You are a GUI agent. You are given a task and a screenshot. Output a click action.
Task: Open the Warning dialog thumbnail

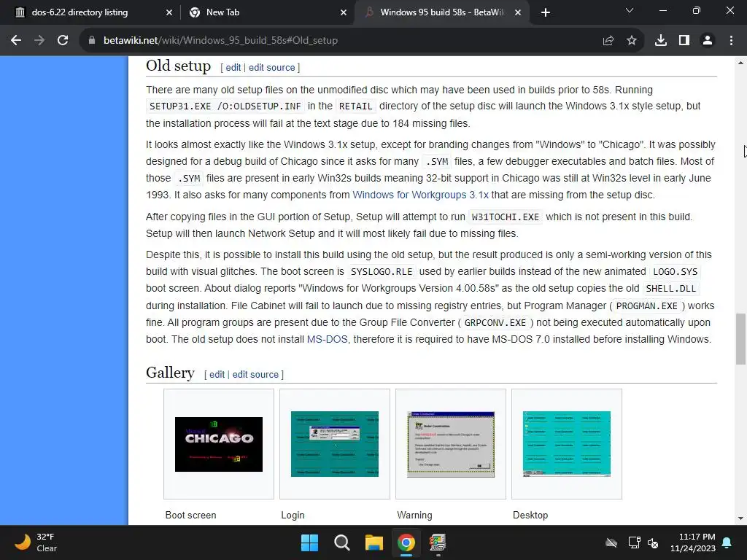[451, 444]
